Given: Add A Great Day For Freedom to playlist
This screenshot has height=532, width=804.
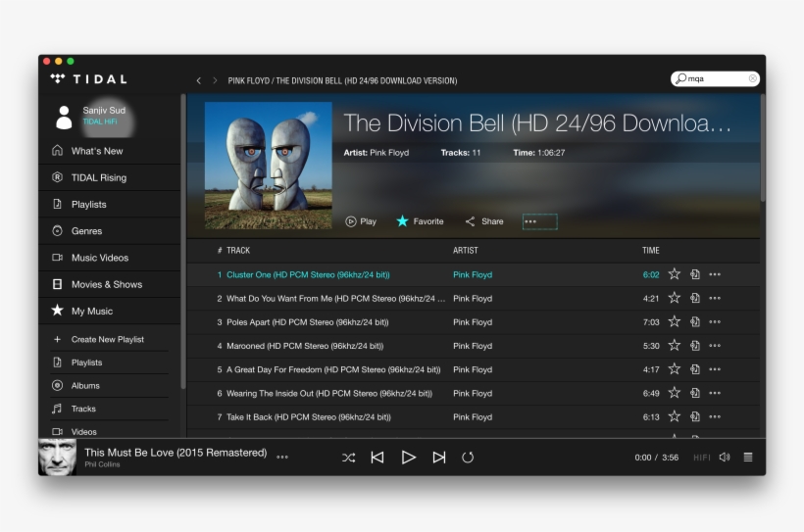Looking at the screenshot, I should click(x=695, y=369).
